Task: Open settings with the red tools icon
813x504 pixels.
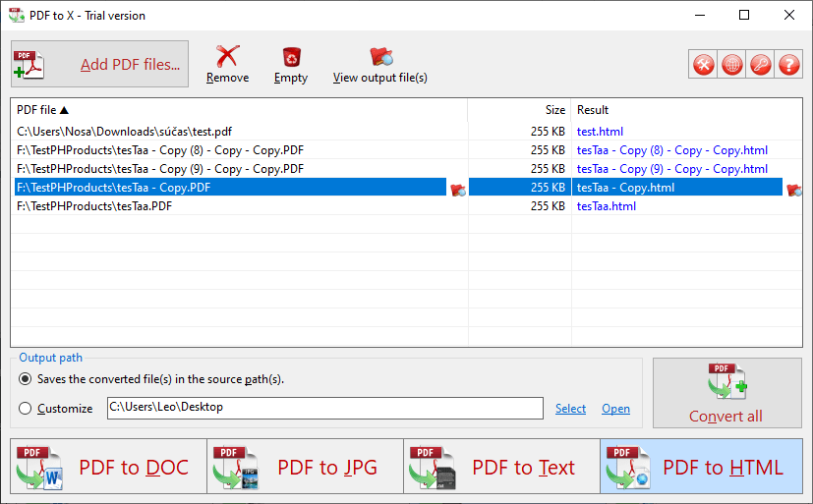Action: pos(704,65)
